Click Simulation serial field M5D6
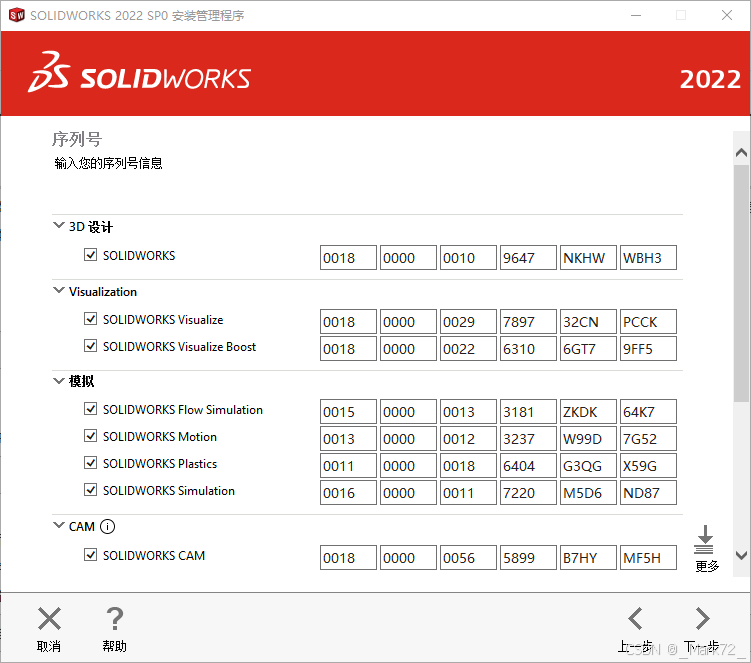751x663 pixels. coord(588,492)
